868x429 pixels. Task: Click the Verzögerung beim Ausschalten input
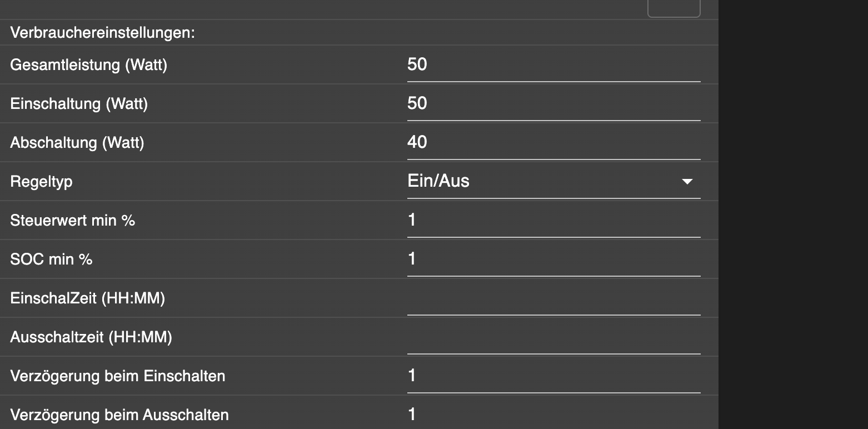coord(553,415)
